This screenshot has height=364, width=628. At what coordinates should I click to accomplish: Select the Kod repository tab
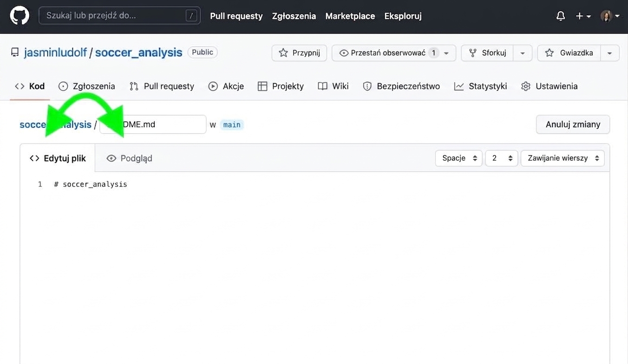click(30, 86)
